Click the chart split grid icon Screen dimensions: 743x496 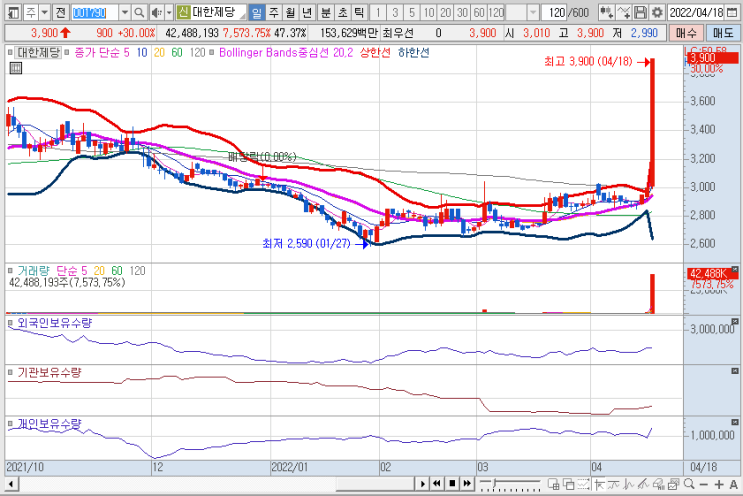pos(553,484)
